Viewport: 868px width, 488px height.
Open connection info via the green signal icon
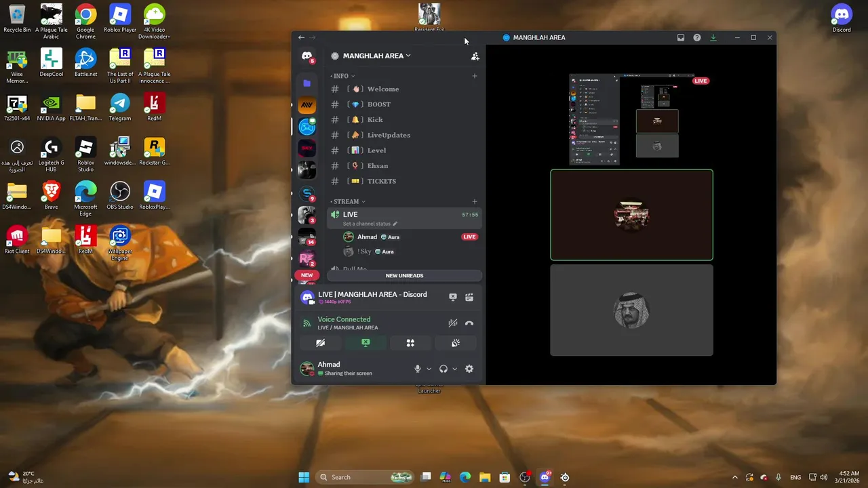pyautogui.click(x=307, y=323)
